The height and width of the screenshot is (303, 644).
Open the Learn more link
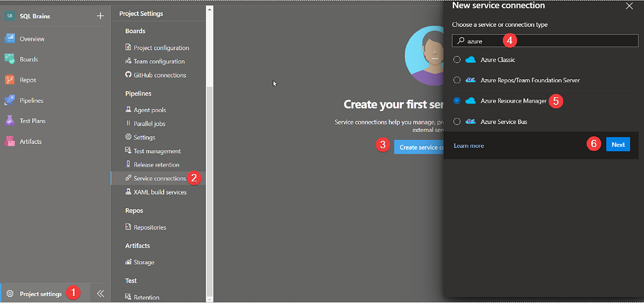pos(469,145)
